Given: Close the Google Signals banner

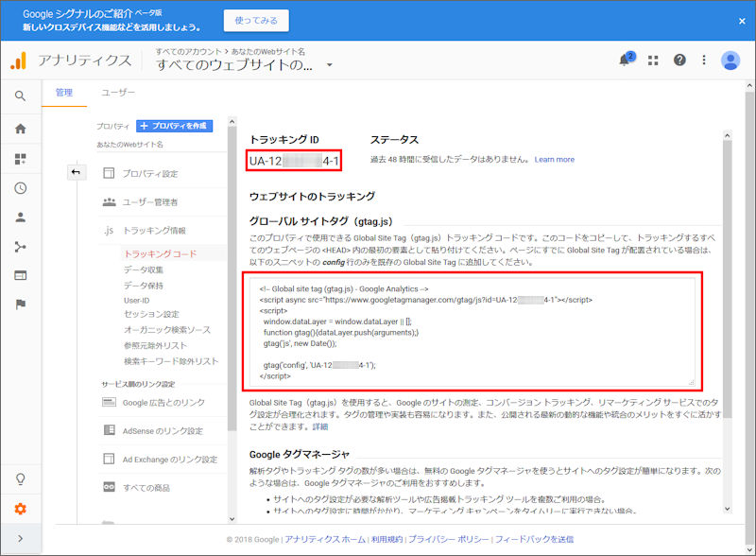Looking at the screenshot, I should (x=742, y=21).
